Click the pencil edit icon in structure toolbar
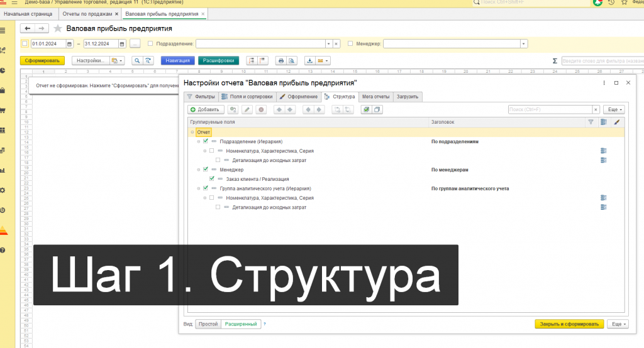The width and height of the screenshot is (644, 348). tap(247, 109)
